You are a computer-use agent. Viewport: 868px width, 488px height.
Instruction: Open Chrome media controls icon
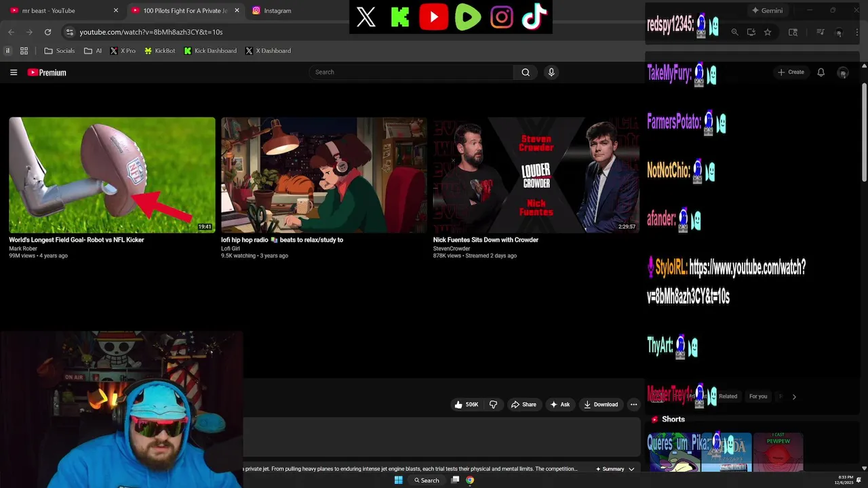[x=820, y=32]
